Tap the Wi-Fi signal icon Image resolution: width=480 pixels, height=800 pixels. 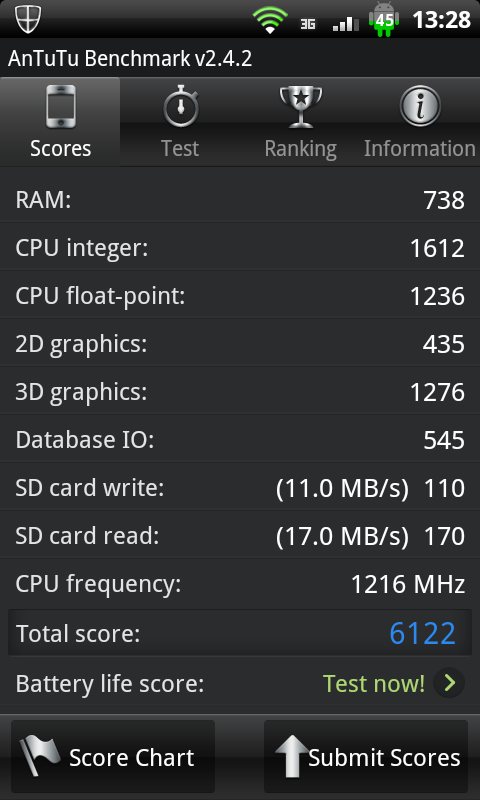tap(269, 21)
